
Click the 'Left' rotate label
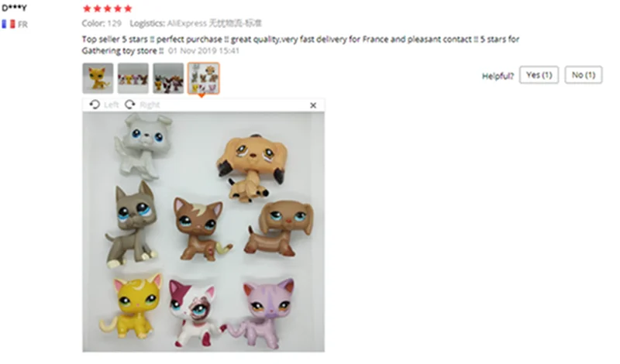(x=111, y=105)
